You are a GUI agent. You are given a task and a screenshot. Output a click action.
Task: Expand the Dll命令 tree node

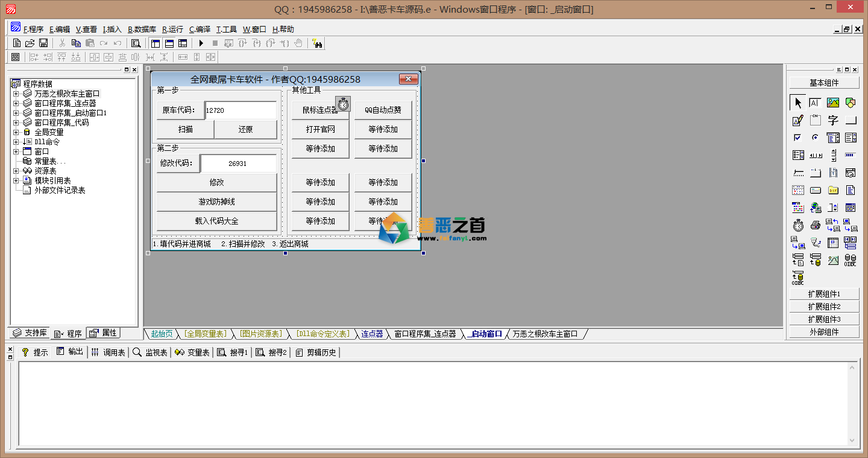click(16, 142)
